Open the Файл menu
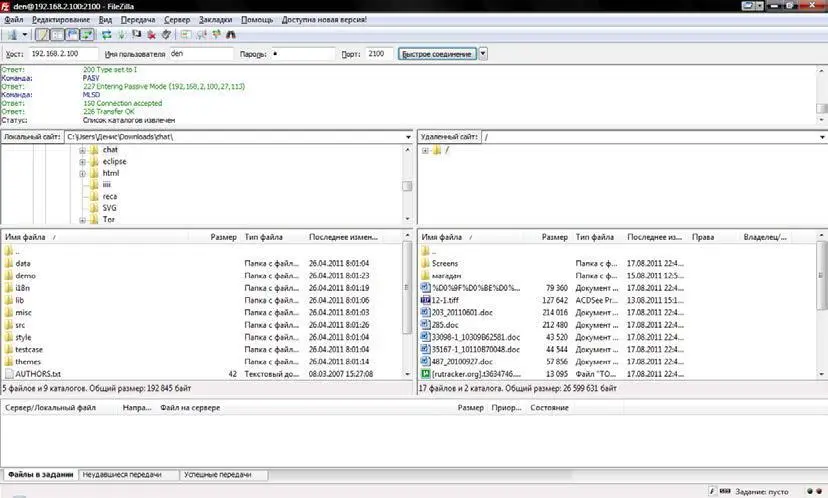This screenshot has width=828, height=498. click(14, 20)
